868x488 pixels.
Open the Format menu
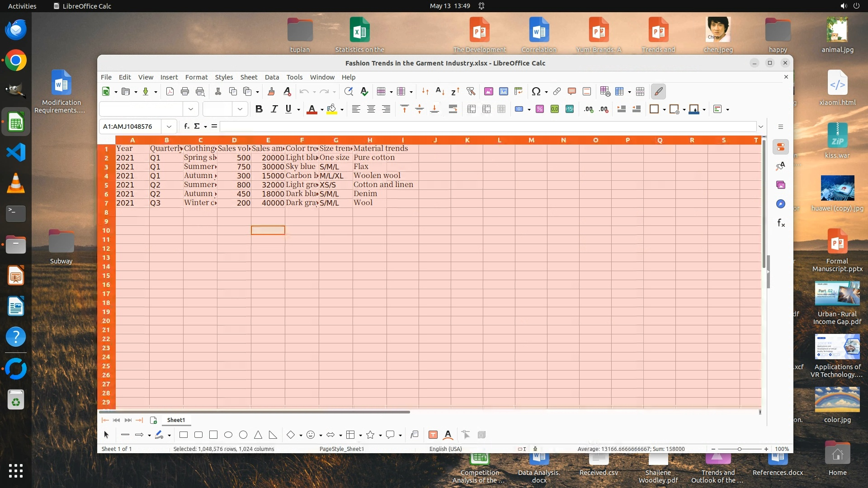pyautogui.click(x=196, y=77)
